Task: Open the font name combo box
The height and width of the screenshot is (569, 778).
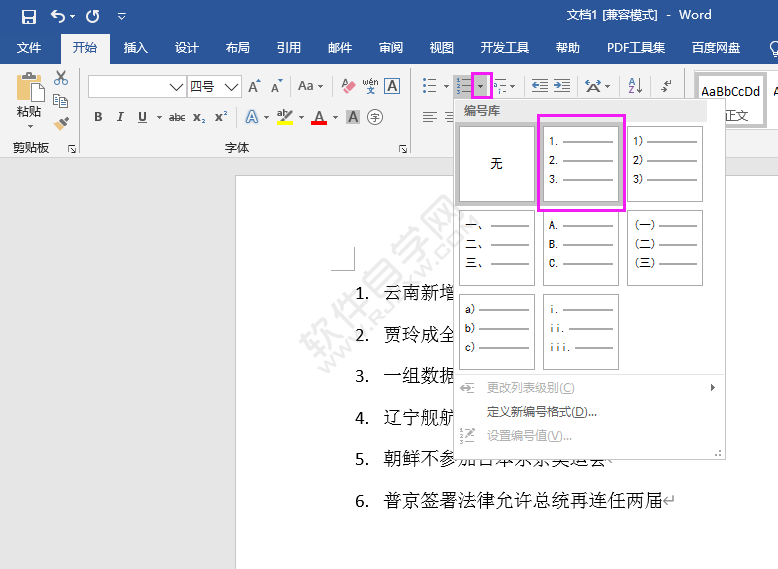Action: (137, 87)
